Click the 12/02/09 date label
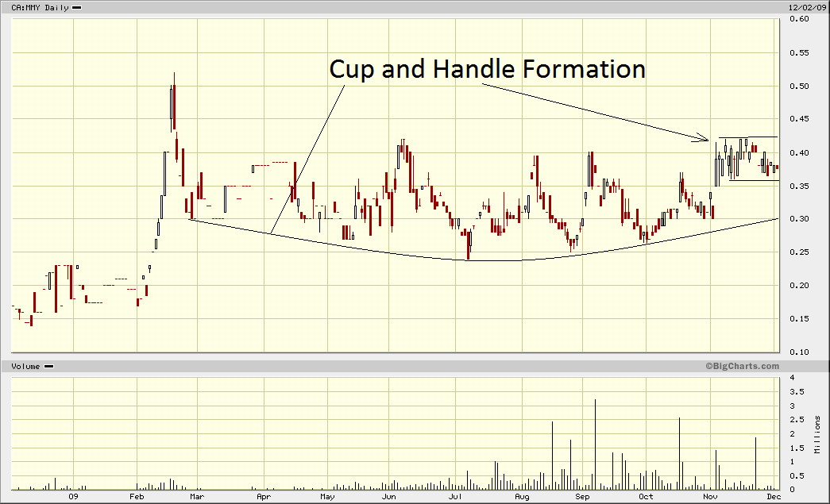 pos(805,7)
